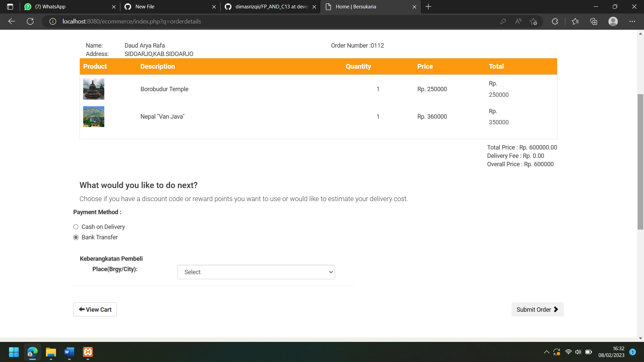Select the Cash on Delivery payment option
The height and width of the screenshot is (362, 644).
pos(76,227)
